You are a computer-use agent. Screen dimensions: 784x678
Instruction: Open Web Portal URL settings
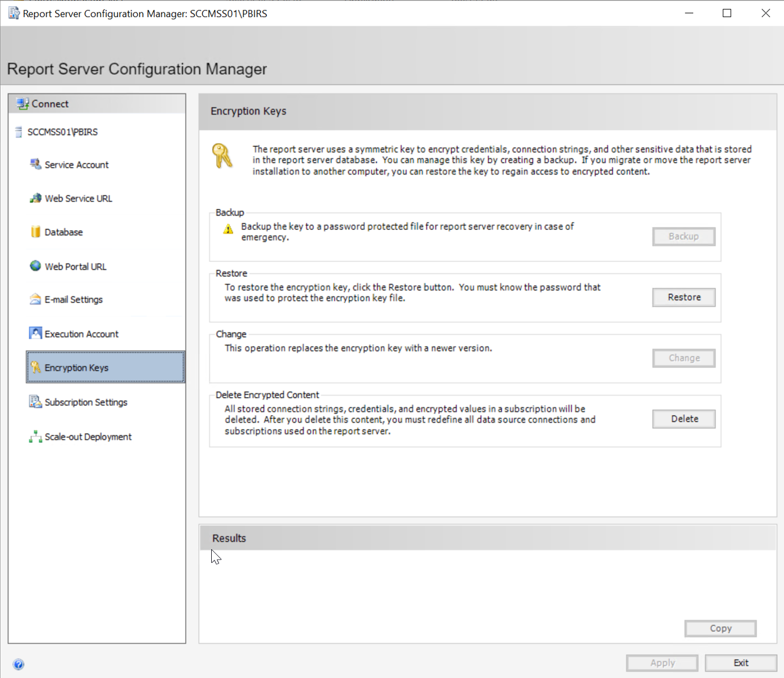pos(76,267)
